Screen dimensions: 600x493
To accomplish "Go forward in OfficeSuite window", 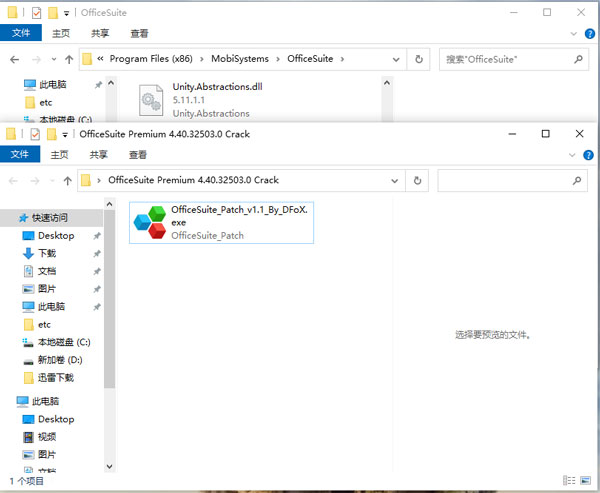I will (36, 59).
